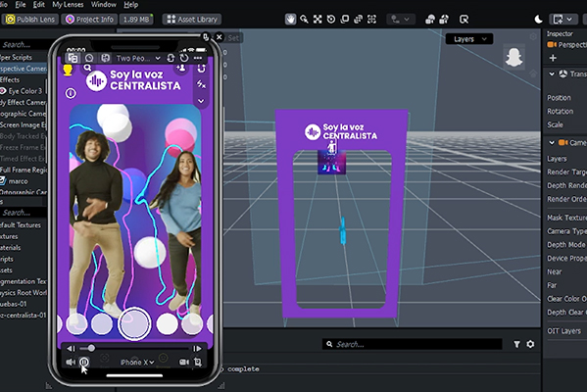Click the preview chat bubble mode icon
This screenshot has height=392, width=587.
point(89,58)
